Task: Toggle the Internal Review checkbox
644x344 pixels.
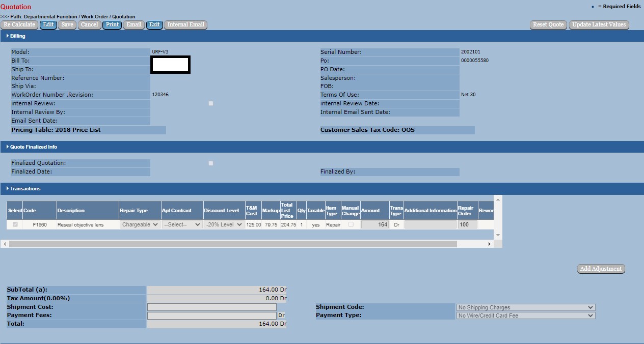Action: [x=211, y=103]
